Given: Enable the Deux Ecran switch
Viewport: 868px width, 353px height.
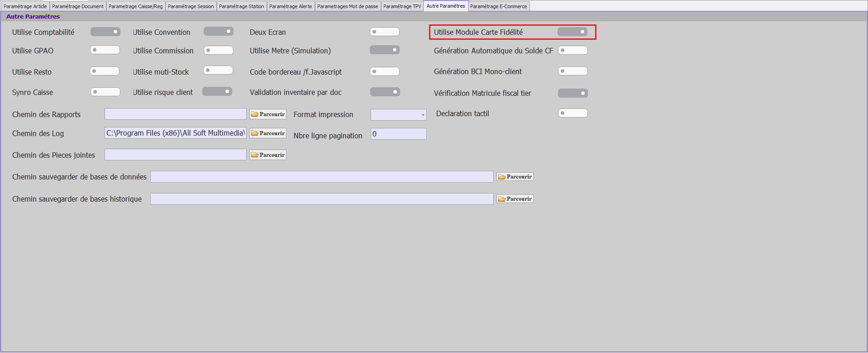Looking at the screenshot, I should (x=385, y=32).
